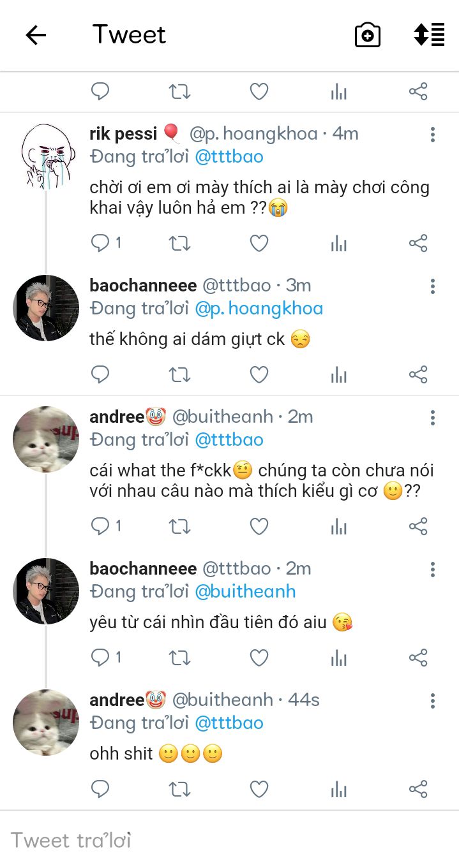Open more options on 'ohh shit' tweet

(x=433, y=700)
